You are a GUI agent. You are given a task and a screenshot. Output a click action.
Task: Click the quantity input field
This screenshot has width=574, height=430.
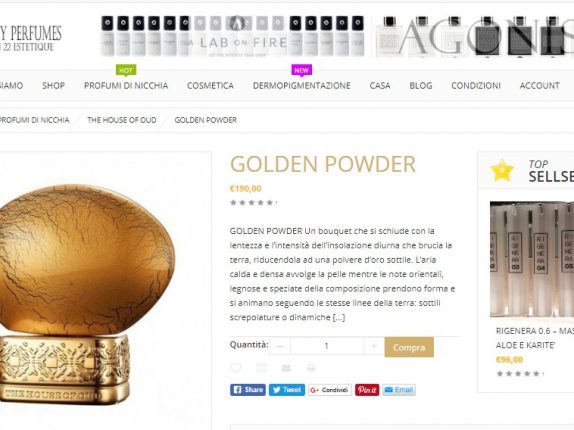(x=327, y=346)
